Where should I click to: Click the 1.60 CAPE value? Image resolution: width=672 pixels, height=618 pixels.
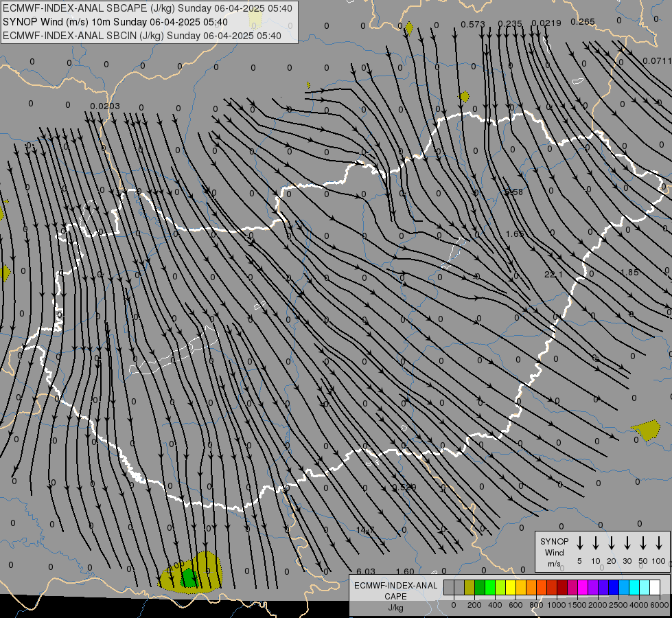click(x=405, y=571)
